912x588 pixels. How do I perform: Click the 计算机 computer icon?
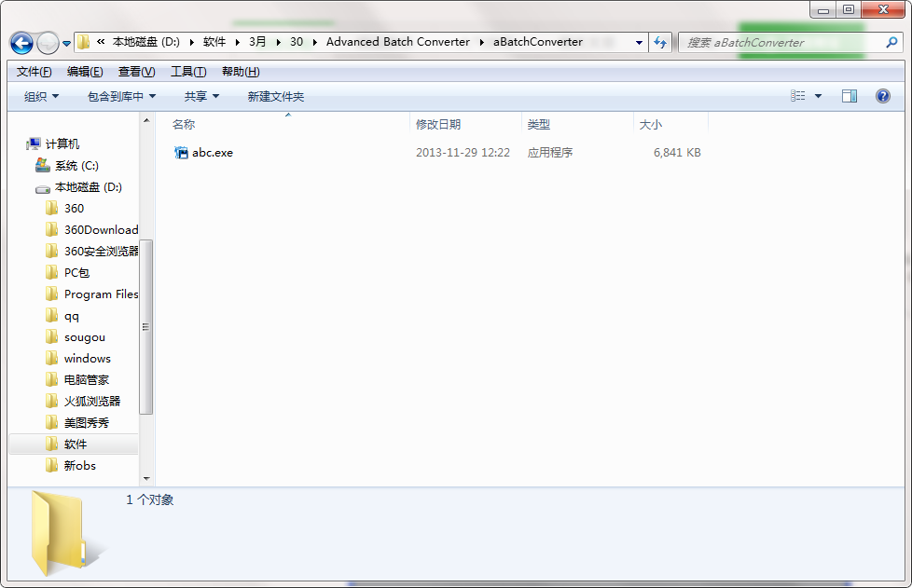point(34,144)
